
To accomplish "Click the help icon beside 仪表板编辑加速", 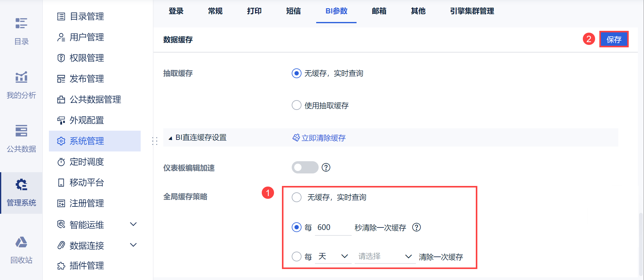I will click(326, 167).
